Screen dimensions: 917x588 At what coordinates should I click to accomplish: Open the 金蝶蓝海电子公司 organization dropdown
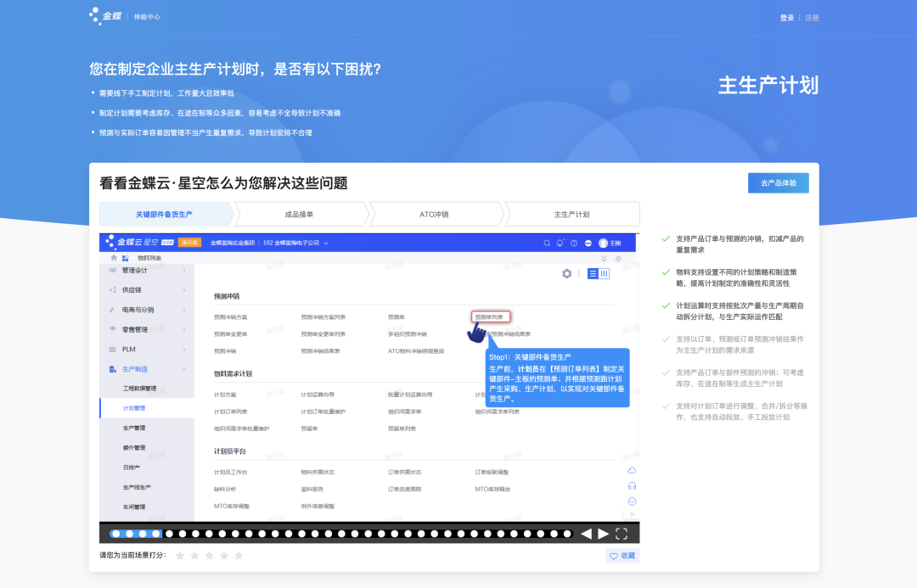[295, 244]
